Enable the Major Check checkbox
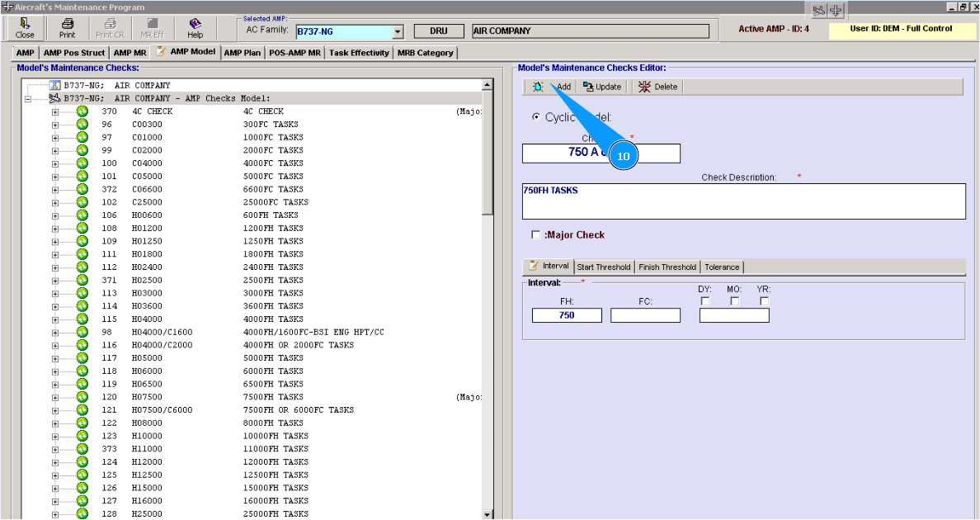Image resolution: width=980 pixels, height=520 pixels. 537,235
